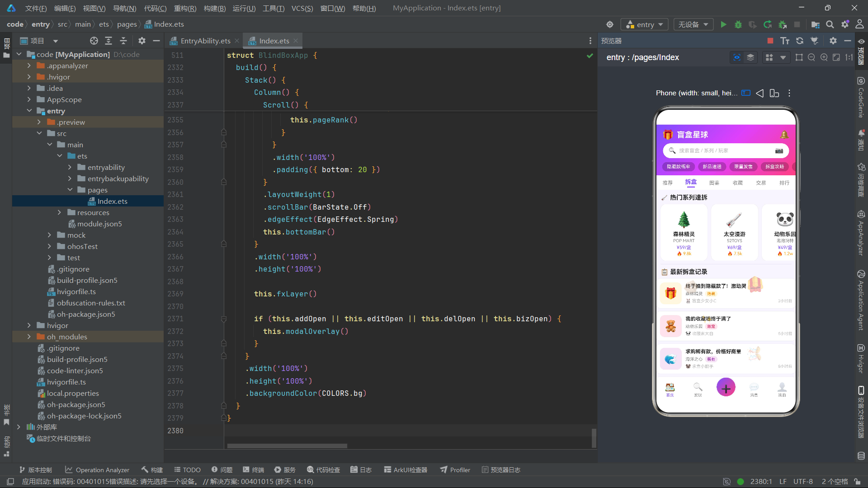
Task: Click the locate target icon beside entry selector
Action: point(610,24)
